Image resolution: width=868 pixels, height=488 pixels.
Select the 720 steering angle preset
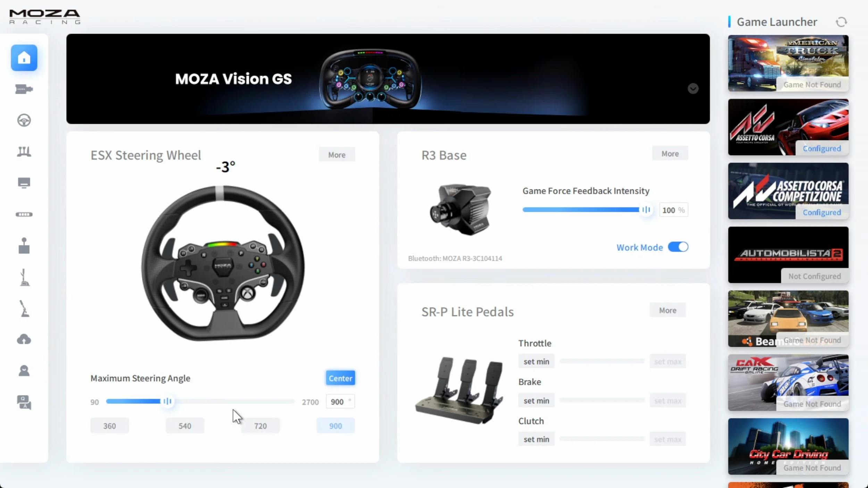coord(260,426)
